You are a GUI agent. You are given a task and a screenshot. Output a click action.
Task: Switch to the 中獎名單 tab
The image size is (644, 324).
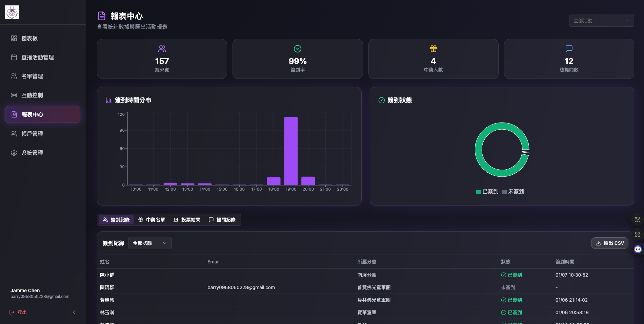[152, 220]
